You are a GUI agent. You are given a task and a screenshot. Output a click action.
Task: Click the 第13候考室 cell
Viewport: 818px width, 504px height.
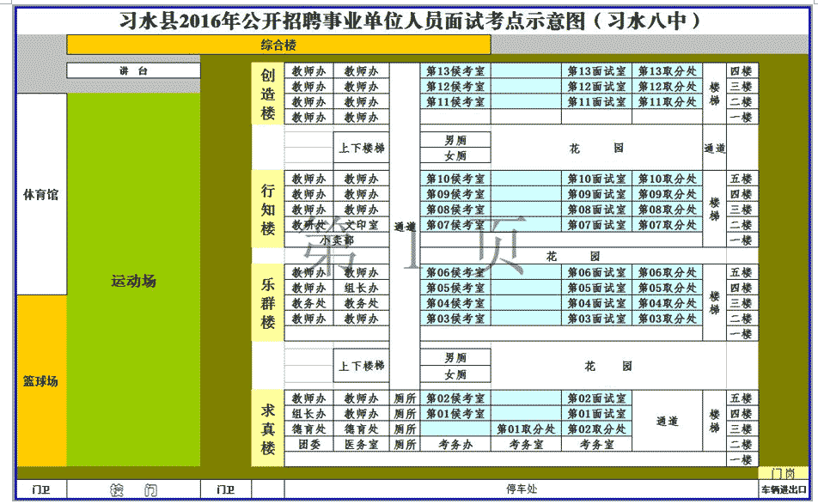tap(455, 71)
